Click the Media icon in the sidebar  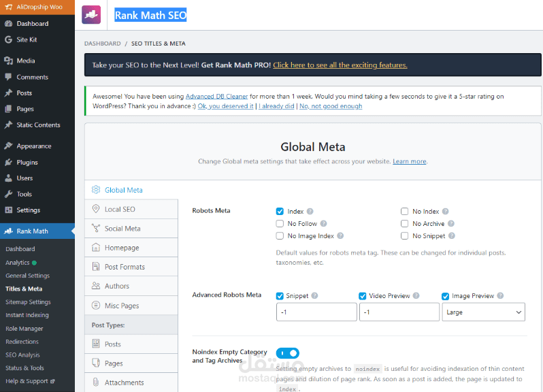click(x=9, y=61)
